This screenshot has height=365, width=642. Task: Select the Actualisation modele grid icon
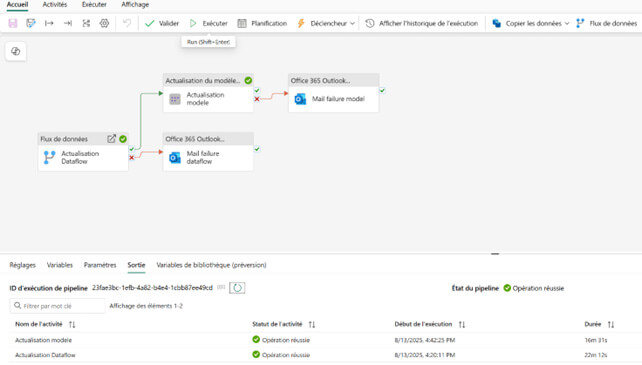point(175,99)
